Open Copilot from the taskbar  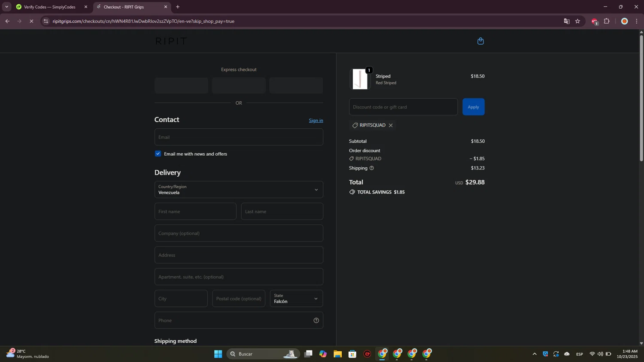(x=323, y=354)
